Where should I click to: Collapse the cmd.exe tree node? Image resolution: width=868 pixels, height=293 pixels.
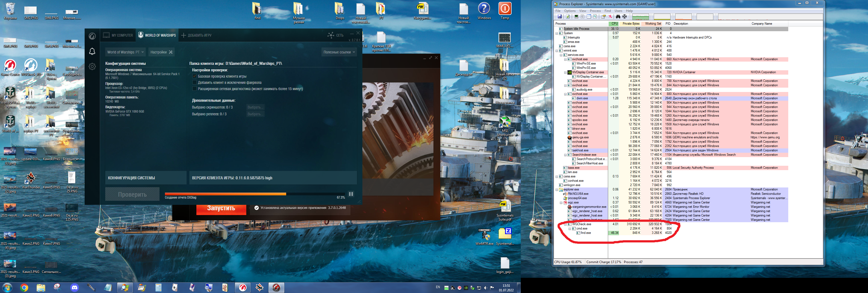[x=570, y=229]
